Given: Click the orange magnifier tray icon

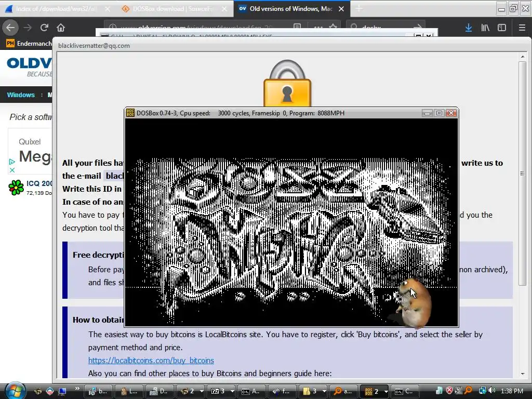Looking at the screenshot, I should [x=468, y=391].
